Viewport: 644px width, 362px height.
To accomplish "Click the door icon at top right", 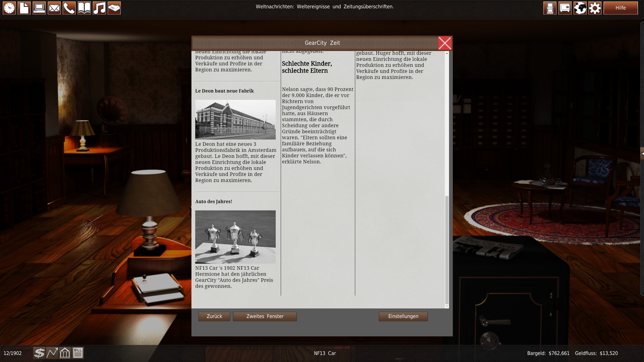I will point(550,8).
